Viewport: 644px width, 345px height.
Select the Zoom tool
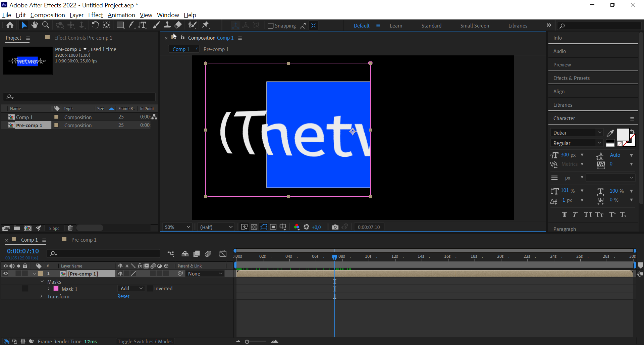pos(46,25)
